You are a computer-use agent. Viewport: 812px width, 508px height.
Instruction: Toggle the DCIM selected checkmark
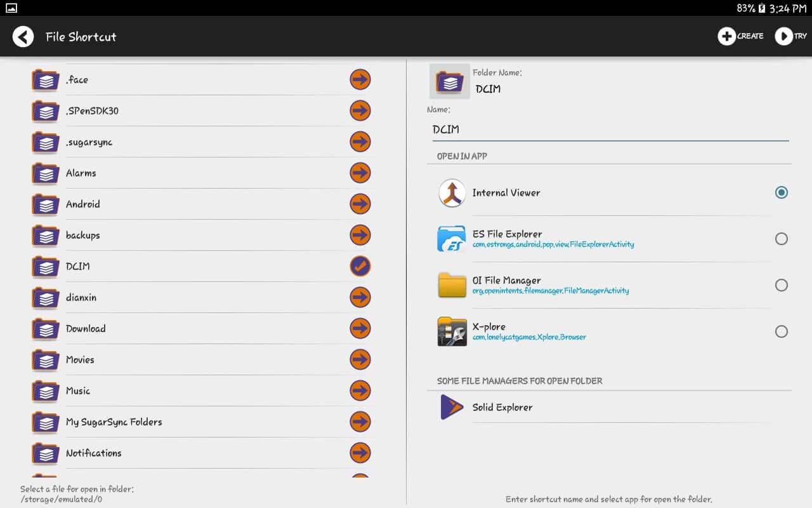pos(360,266)
